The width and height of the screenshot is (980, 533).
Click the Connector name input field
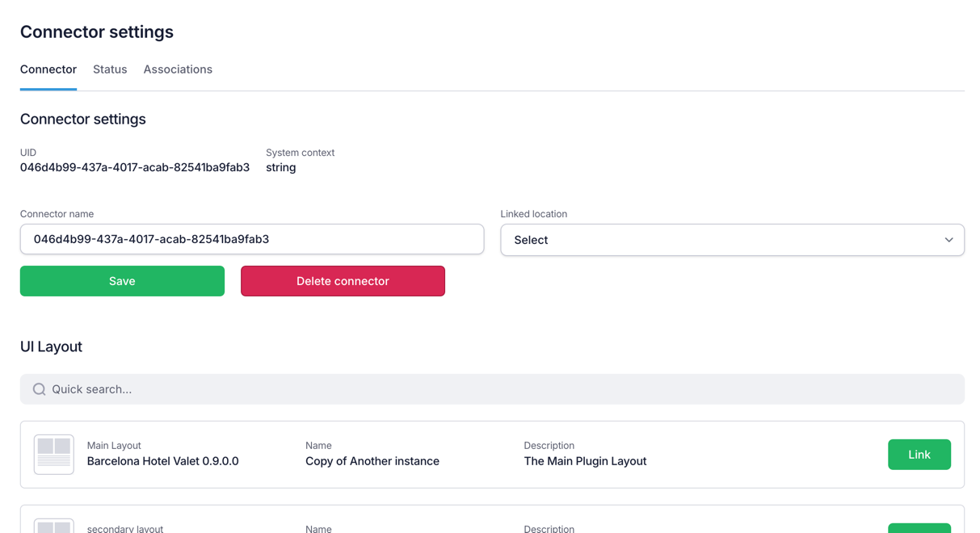tap(252, 239)
